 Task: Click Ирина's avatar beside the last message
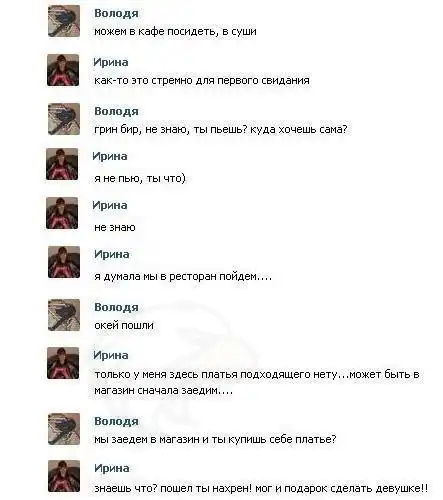tap(64, 476)
